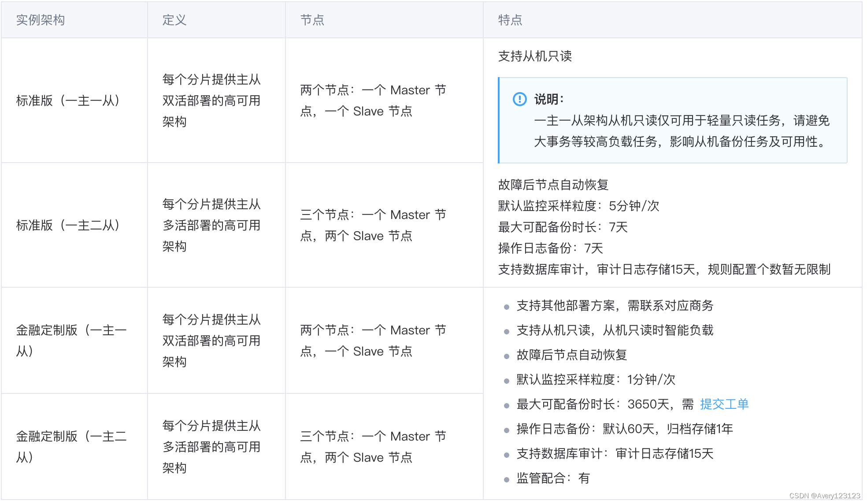Click the 操作日志备份：默认60天 bullet
867x504 pixels.
(x=624, y=429)
